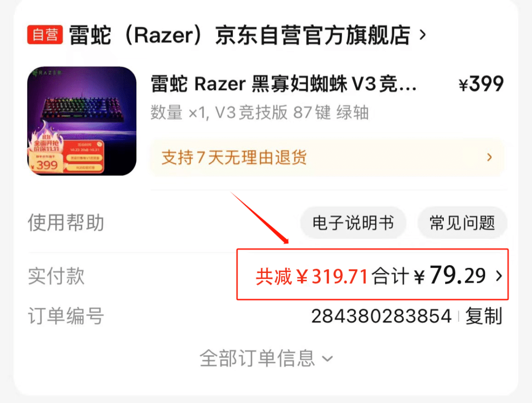Tap the red 自营 badge
This screenshot has width=532, height=403.
pos(45,34)
